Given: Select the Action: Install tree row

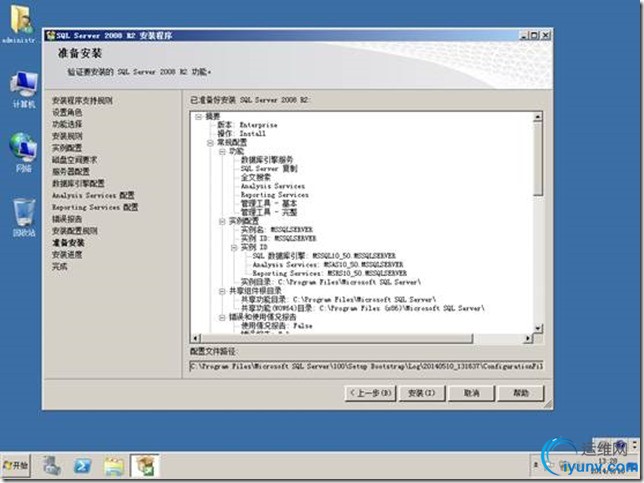Looking at the screenshot, I should tap(242, 133).
